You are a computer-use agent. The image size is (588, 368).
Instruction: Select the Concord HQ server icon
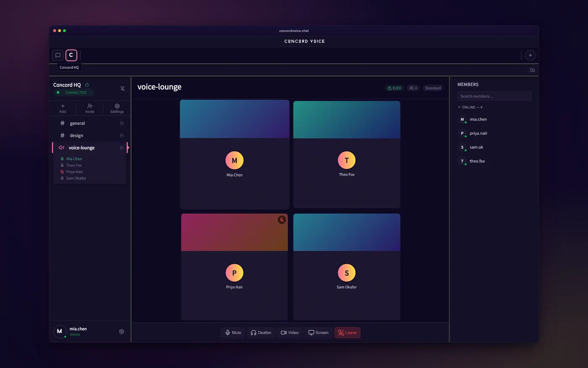click(x=71, y=55)
